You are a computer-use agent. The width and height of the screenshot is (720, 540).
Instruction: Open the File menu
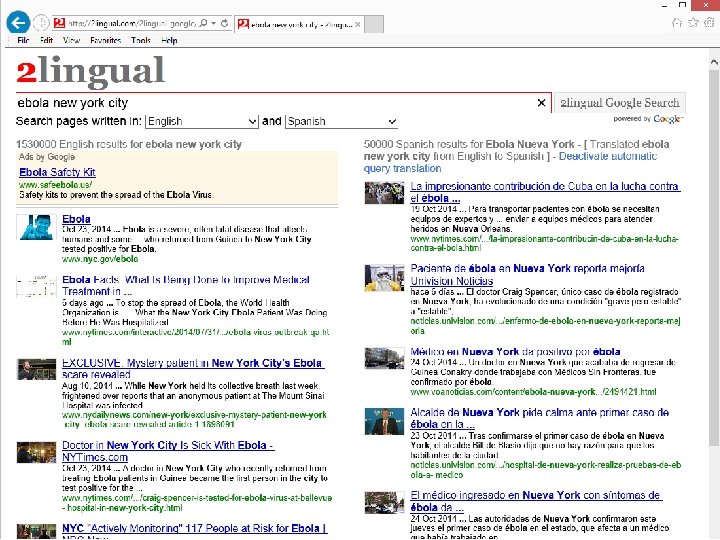click(23, 40)
